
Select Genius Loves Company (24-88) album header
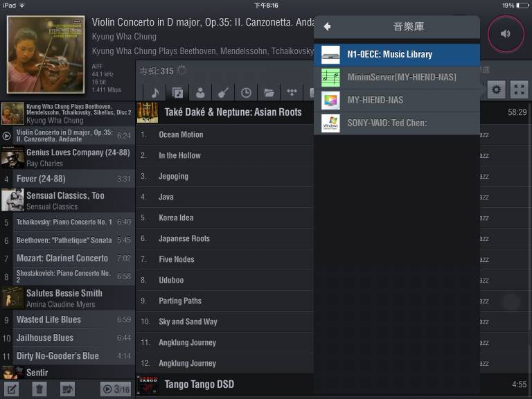tap(67, 158)
